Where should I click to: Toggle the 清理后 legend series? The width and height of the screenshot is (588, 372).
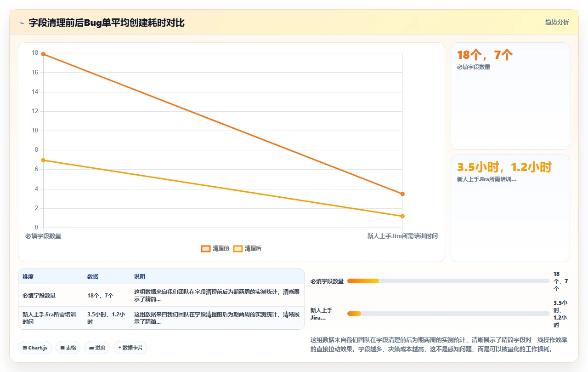(247, 248)
